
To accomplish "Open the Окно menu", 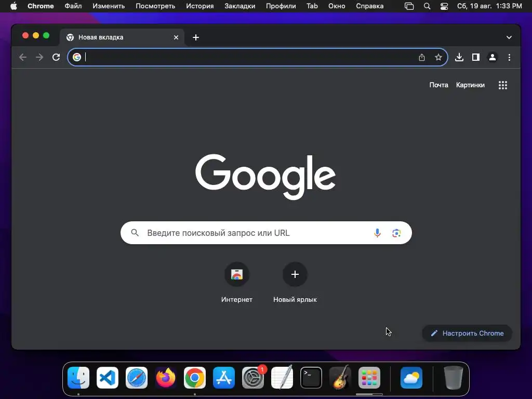I will pos(337,6).
